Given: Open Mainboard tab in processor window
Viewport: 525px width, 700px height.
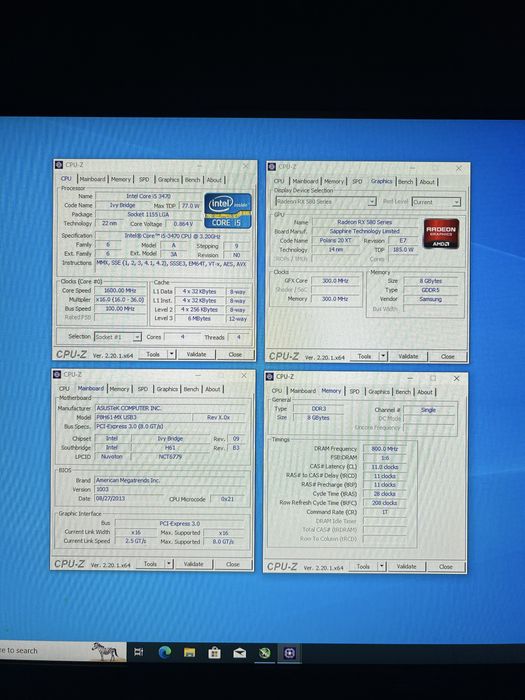Looking at the screenshot, I should [92, 179].
